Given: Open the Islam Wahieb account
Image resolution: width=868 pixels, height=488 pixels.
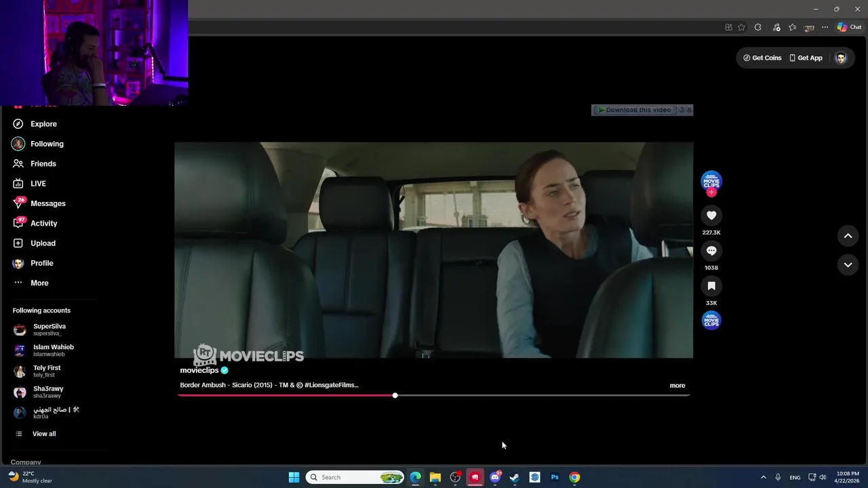Looking at the screenshot, I should point(44,350).
